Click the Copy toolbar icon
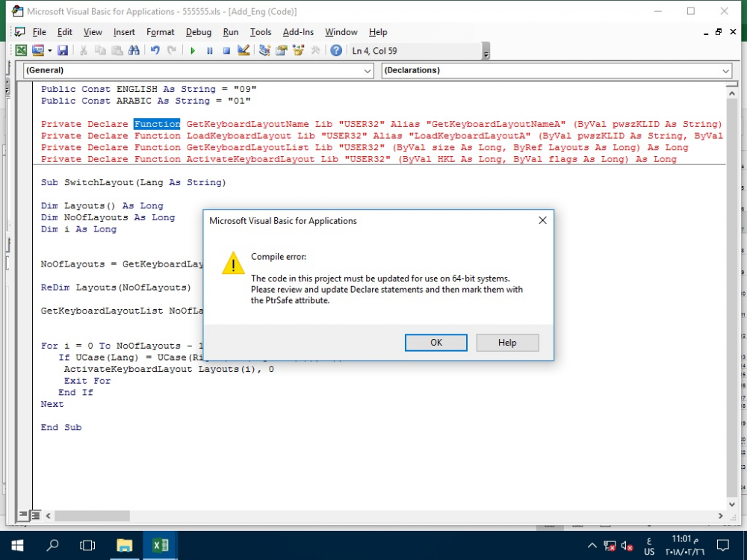Screen dimensions: 747x560 (100, 51)
